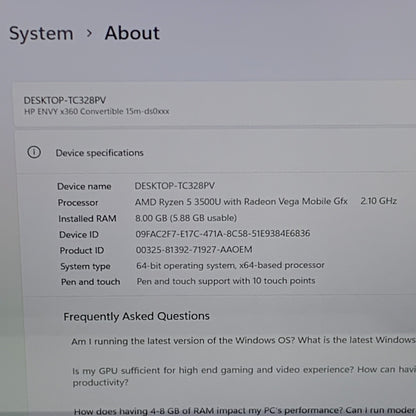Click the device specifications info icon
This screenshot has height=416, width=416.
point(34,152)
